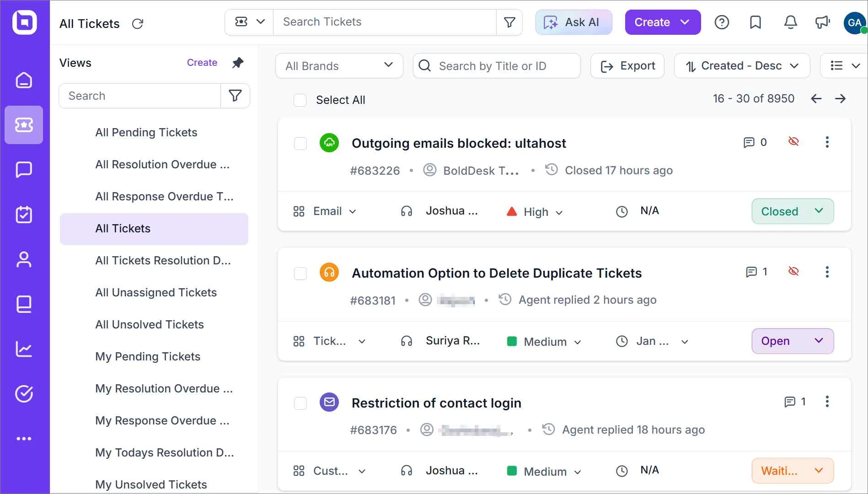Image resolution: width=868 pixels, height=494 pixels.
Task: Pin the Views panel
Action: 238,63
